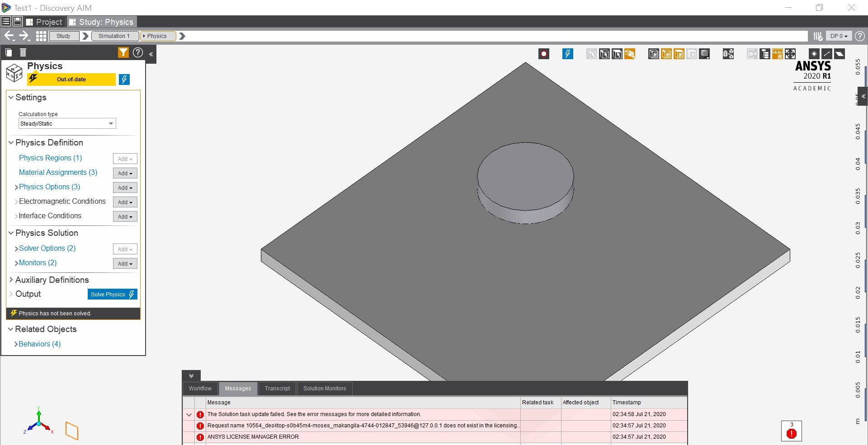This screenshot has height=445, width=868.
Task: Open the Calculation type Steady/Static dropdown
Action: (67, 124)
